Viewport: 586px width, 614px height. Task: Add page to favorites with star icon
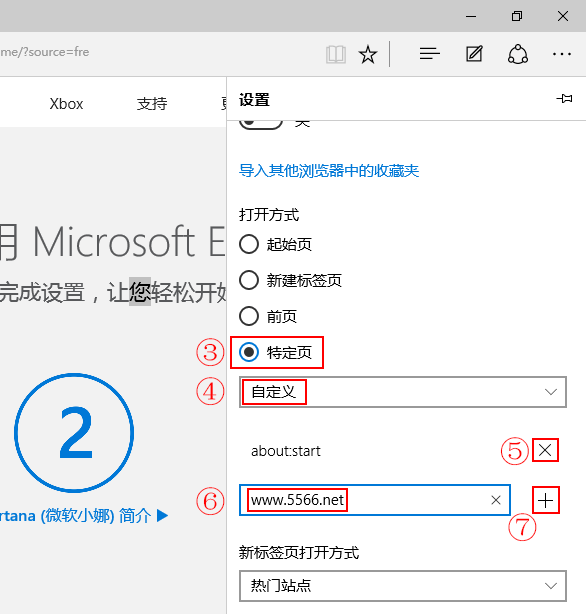[x=368, y=54]
